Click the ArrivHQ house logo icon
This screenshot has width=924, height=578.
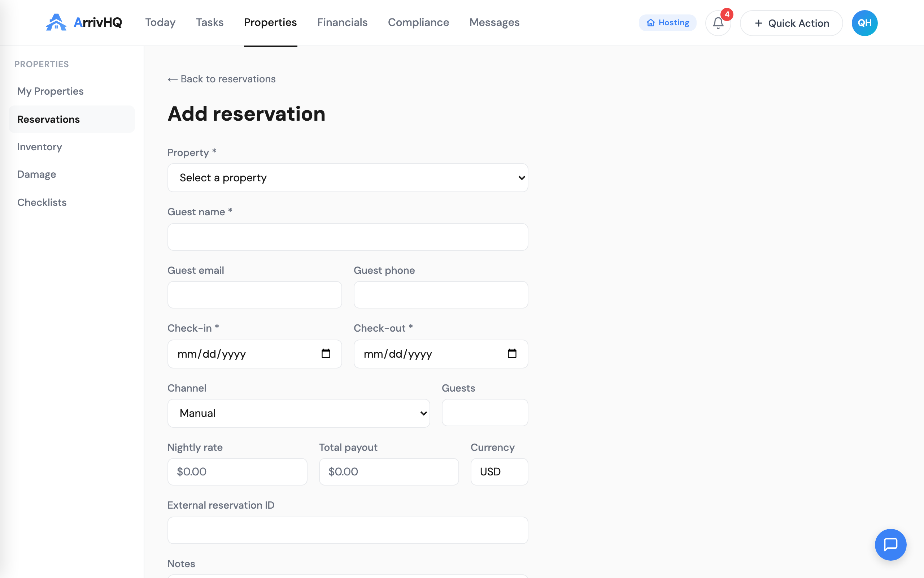[56, 22]
